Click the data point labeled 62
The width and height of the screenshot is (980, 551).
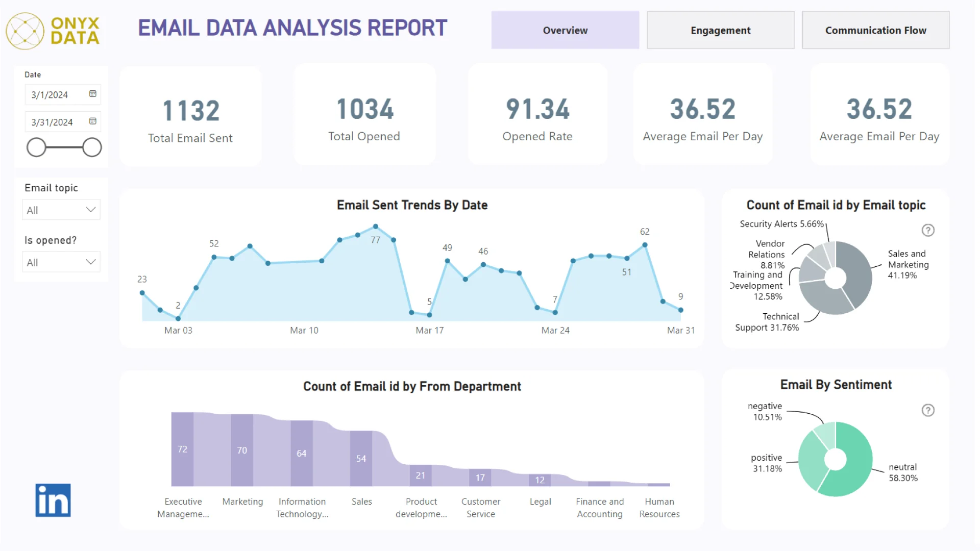645,245
